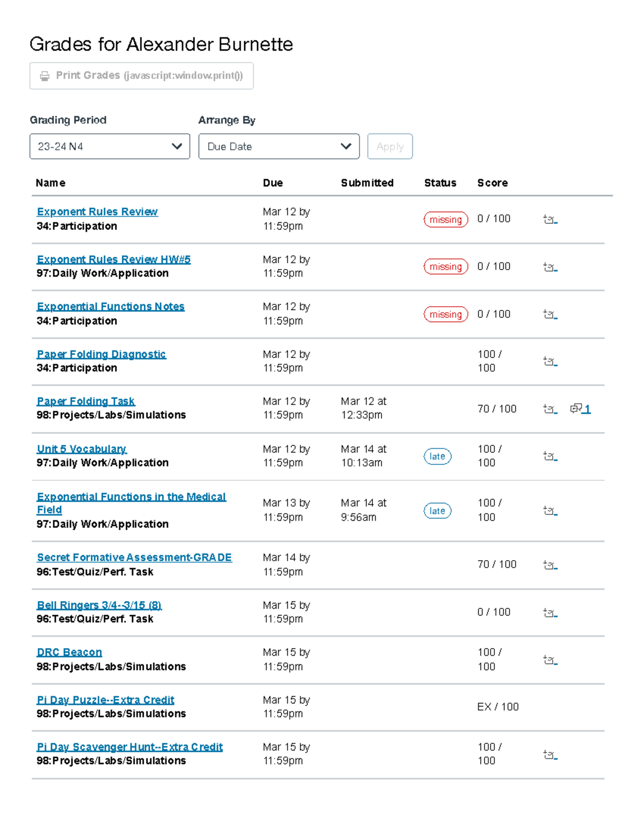Click what-if score icon for DRC Beacon
The width and height of the screenshot is (644, 834).
click(x=550, y=659)
